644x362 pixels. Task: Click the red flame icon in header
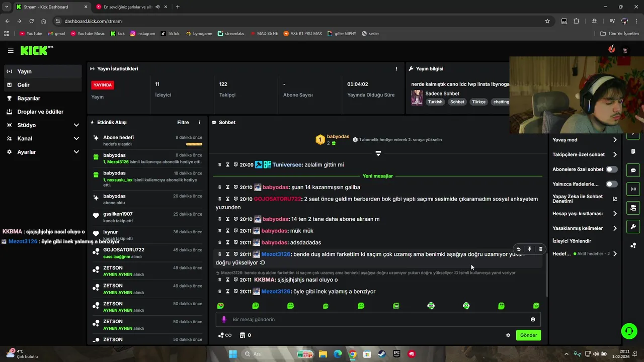click(x=611, y=49)
